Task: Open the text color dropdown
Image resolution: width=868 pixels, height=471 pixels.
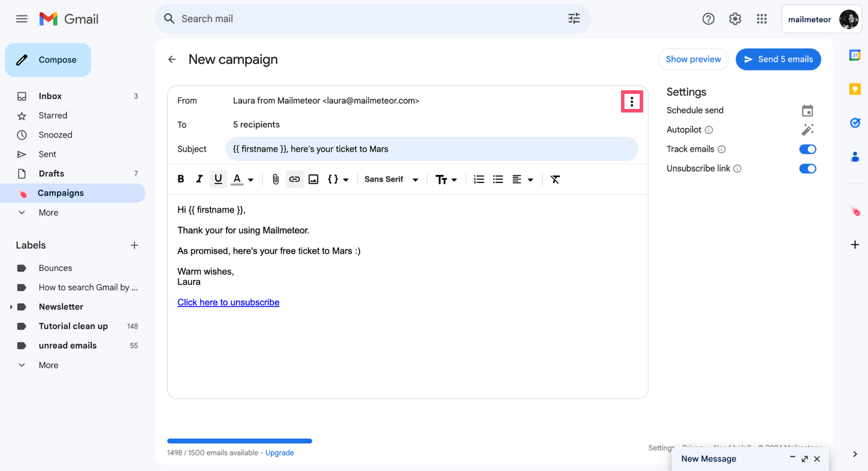Action: [242, 179]
